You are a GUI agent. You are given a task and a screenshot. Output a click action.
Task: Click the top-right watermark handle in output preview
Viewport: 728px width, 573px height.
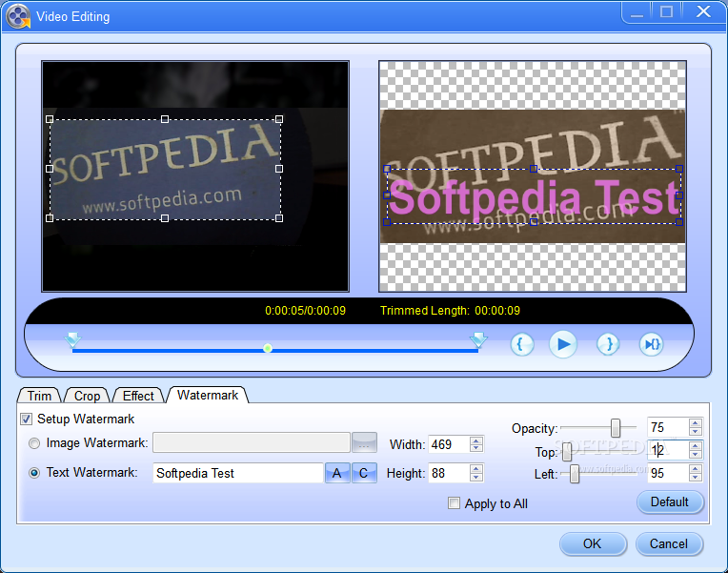coord(679,169)
